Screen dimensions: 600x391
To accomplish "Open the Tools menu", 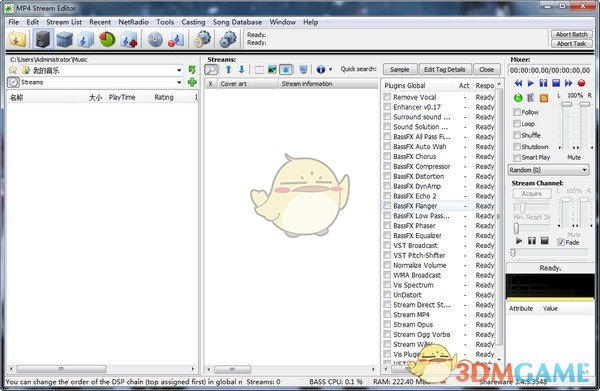I will pyautogui.click(x=165, y=22).
